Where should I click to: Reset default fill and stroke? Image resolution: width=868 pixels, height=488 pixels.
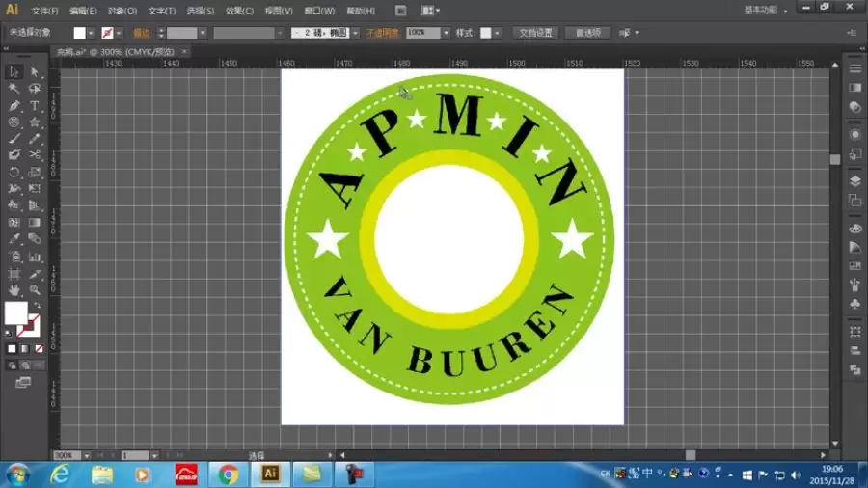pyautogui.click(x=9, y=333)
